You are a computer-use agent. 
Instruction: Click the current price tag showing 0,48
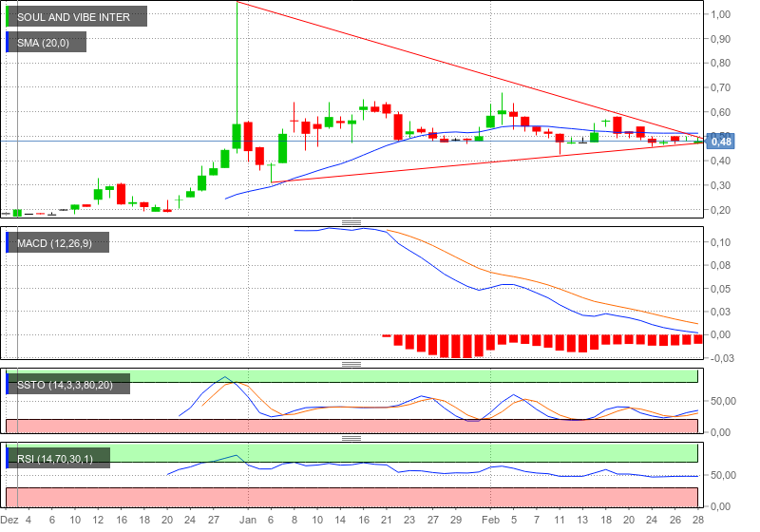722,142
